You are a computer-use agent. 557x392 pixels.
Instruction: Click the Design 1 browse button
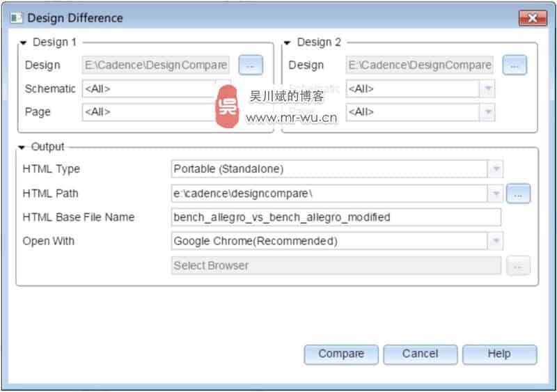[x=251, y=65]
